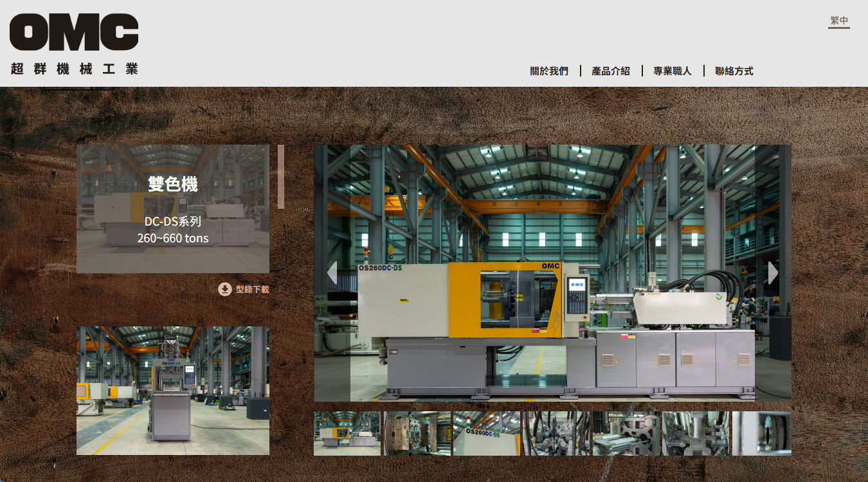Select the full machine overview thumbnail
Screen dimensions: 868x482
347,433
